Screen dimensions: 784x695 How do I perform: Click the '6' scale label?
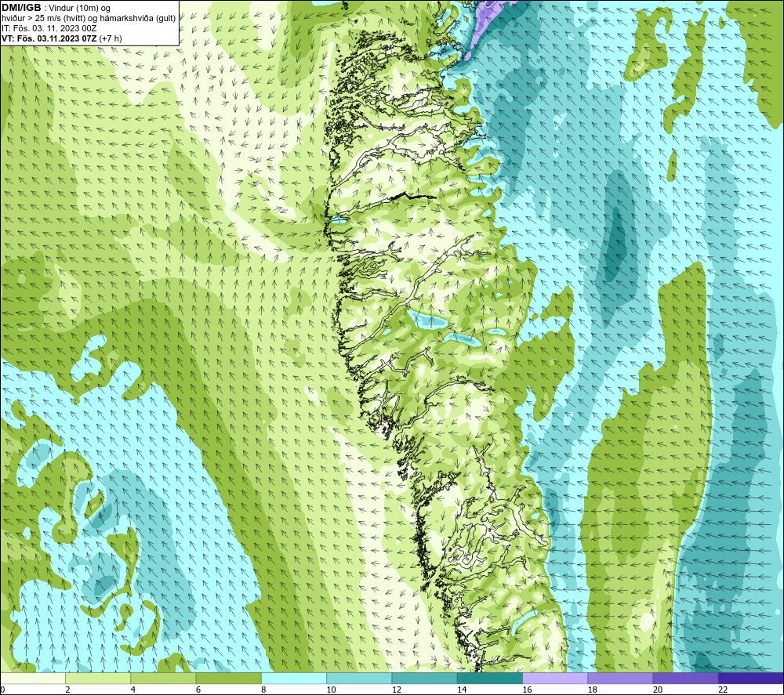[198, 690]
